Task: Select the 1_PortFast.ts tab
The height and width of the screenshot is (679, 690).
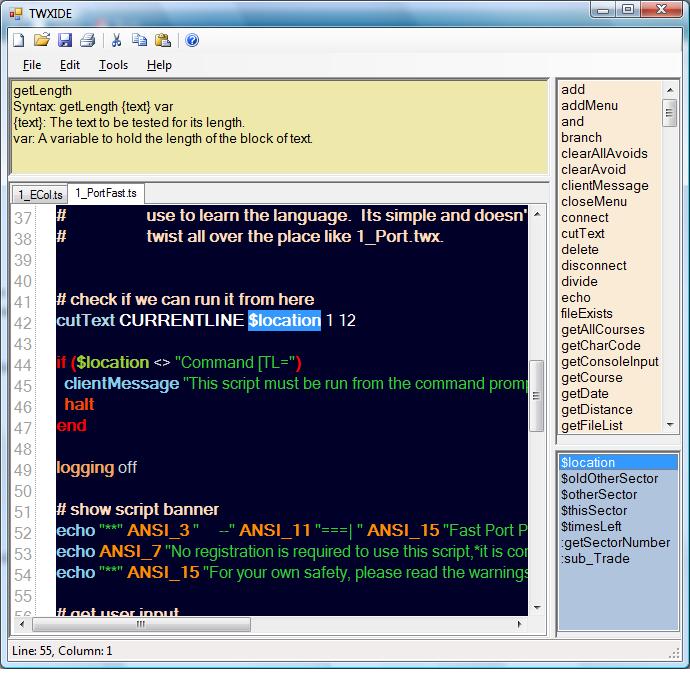Action: 105,192
